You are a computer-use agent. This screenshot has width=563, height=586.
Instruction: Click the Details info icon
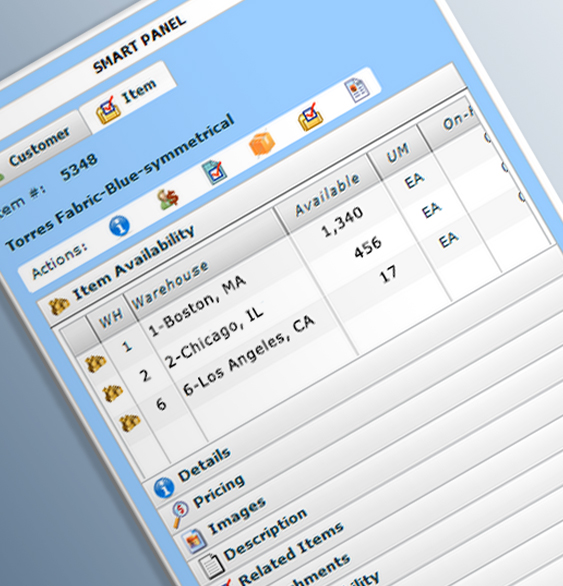pos(164,488)
